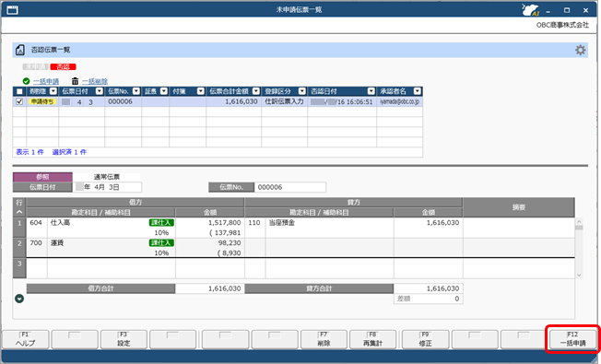Image resolution: width=601 pixels, height=364 pixels.
Task: Click the rejected-slip document icon beside 否認伝票一覧
Action: [20, 50]
